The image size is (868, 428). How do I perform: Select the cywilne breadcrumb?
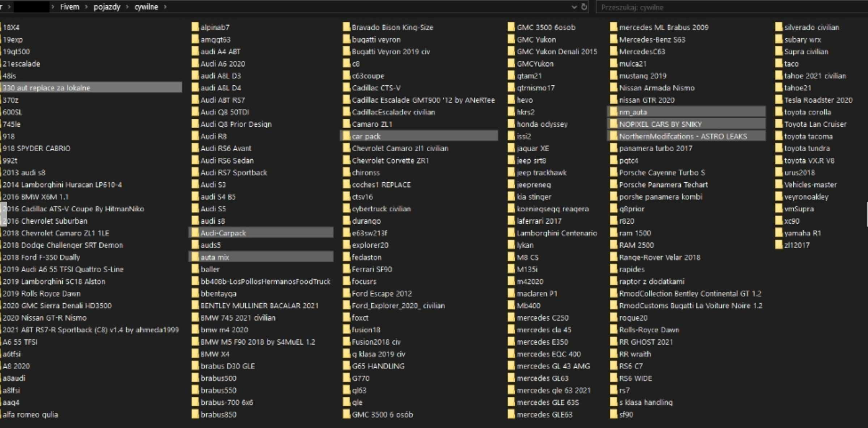[x=146, y=7]
